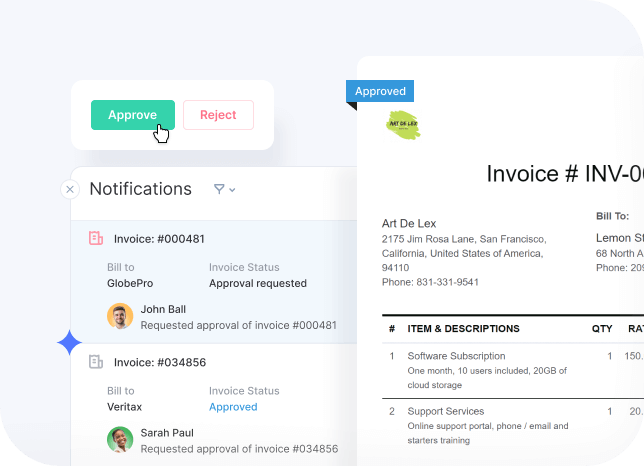
Task: Select the Invoice: #000481 notification
Action: (x=159, y=239)
